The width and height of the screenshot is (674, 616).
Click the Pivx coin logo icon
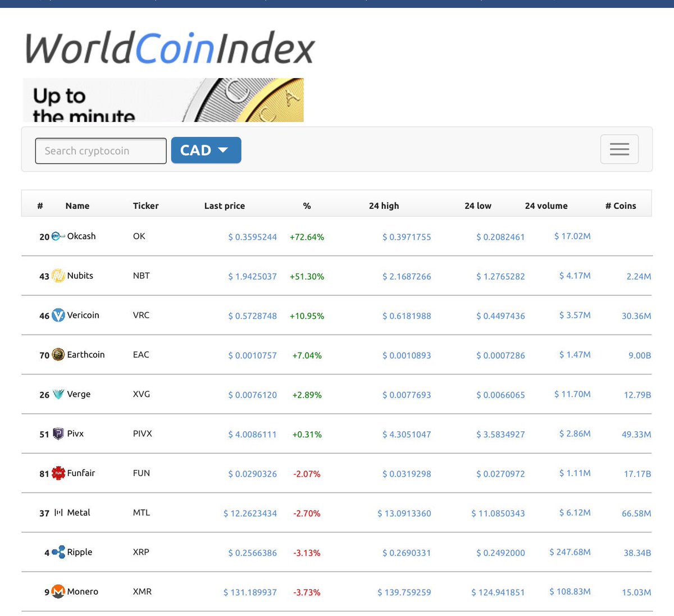click(58, 434)
